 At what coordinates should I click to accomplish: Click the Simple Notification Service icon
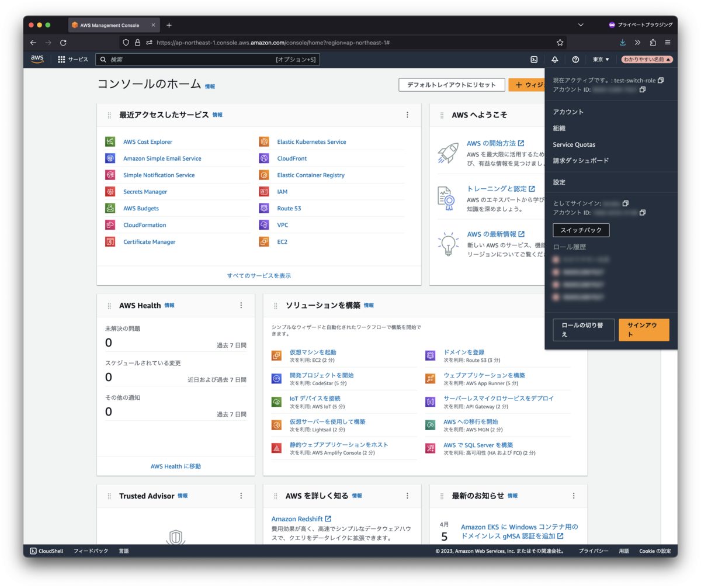click(x=110, y=175)
